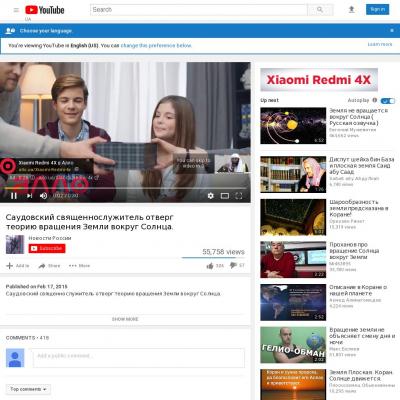The height and width of the screenshot is (400, 400).
Task: Expand description with SHOW MORE
Action: click(x=125, y=319)
